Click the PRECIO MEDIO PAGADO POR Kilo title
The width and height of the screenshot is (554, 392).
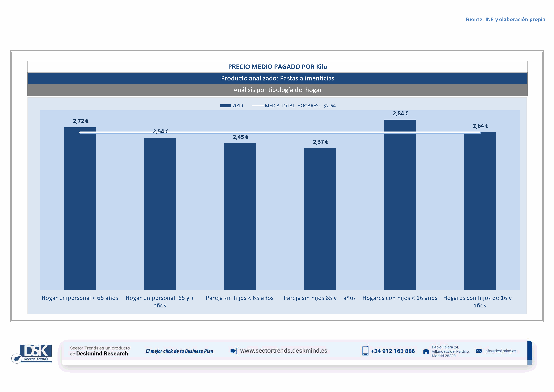[278, 67]
